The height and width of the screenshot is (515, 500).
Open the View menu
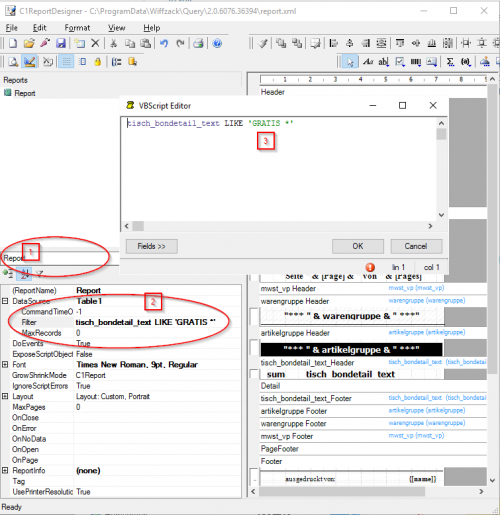(x=117, y=28)
